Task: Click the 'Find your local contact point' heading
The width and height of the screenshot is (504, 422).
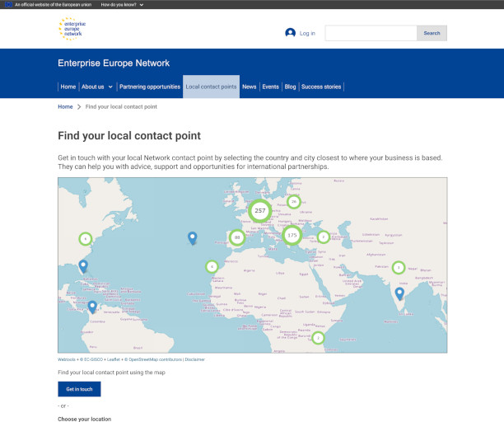Action: tap(129, 136)
